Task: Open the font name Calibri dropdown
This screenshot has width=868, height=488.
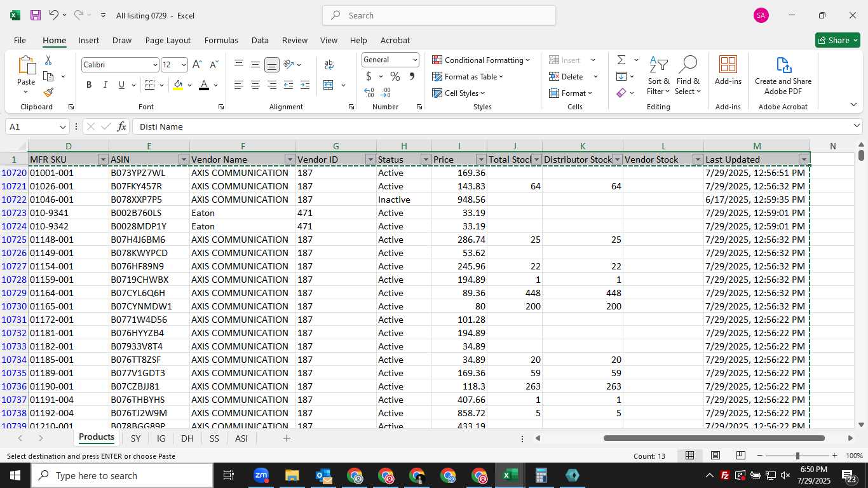Action: click(155, 65)
